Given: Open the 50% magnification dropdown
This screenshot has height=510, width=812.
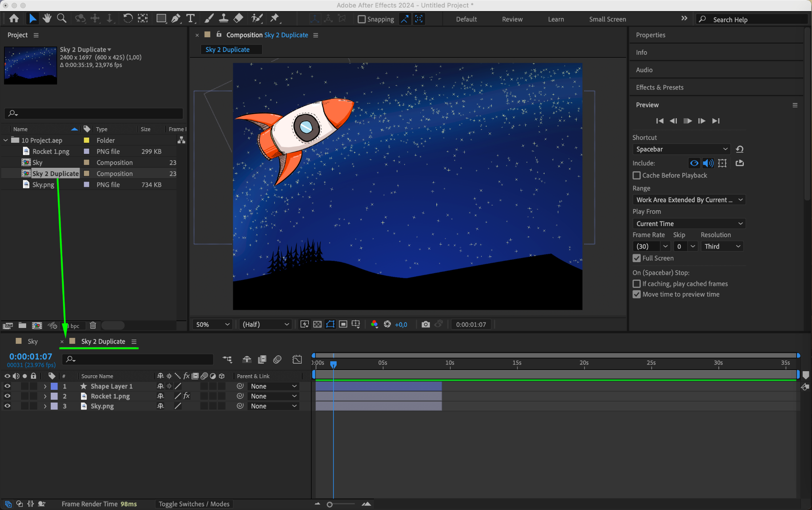Looking at the screenshot, I should (x=213, y=324).
